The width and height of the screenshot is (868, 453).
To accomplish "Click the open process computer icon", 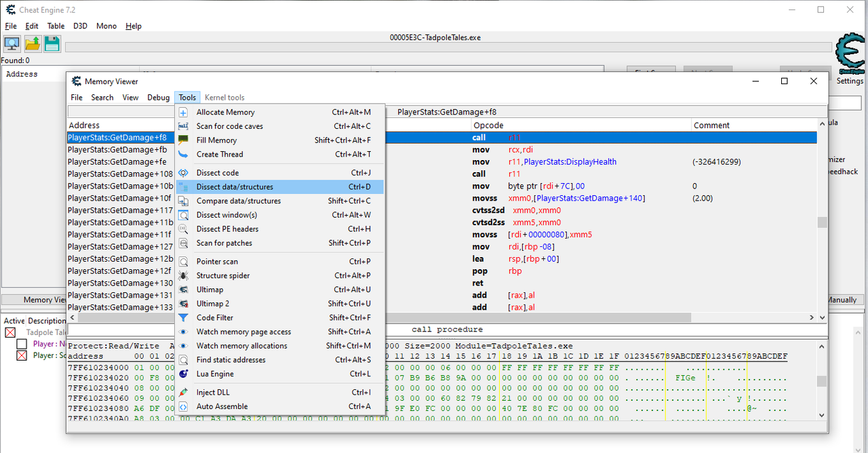I will (12, 44).
